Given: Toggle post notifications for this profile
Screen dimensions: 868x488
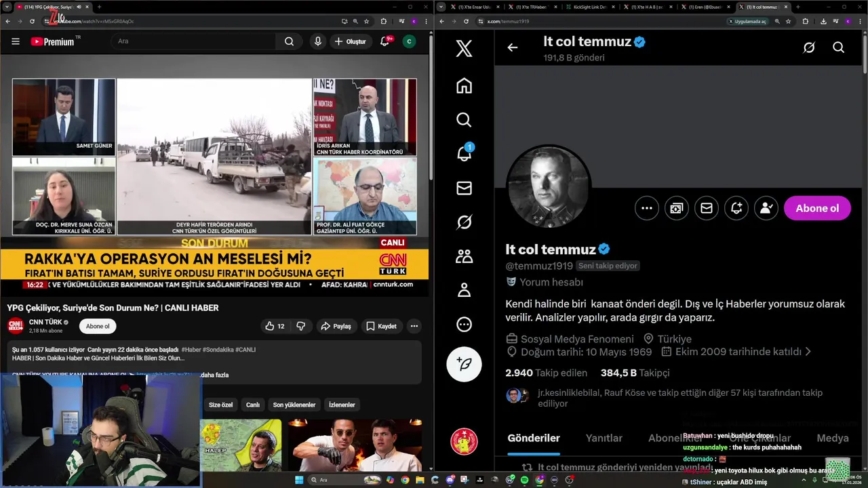Looking at the screenshot, I should click(736, 208).
